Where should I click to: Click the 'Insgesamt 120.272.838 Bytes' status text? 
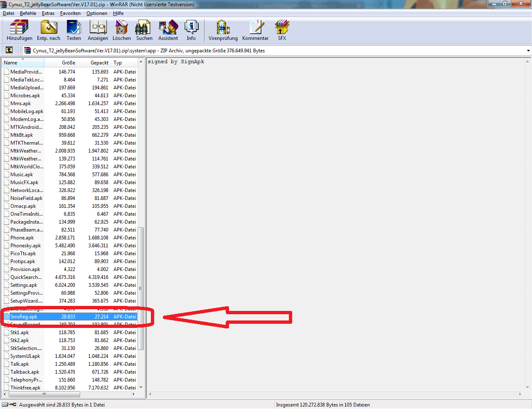[323, 405]
